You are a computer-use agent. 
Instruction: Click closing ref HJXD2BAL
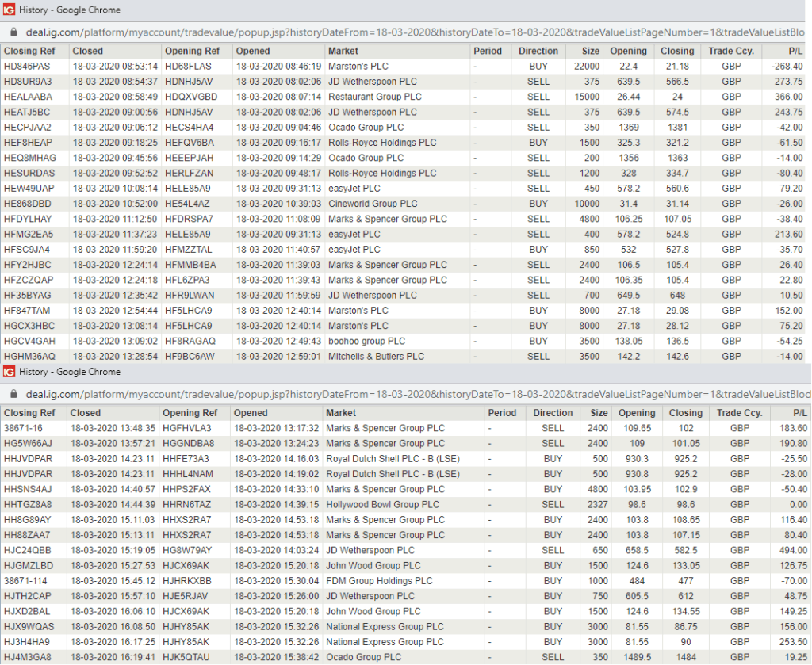[x=27, y=611]
